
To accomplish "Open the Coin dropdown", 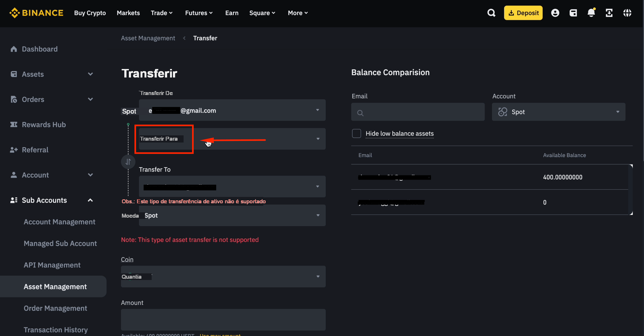I will click(x=223, y=277).
